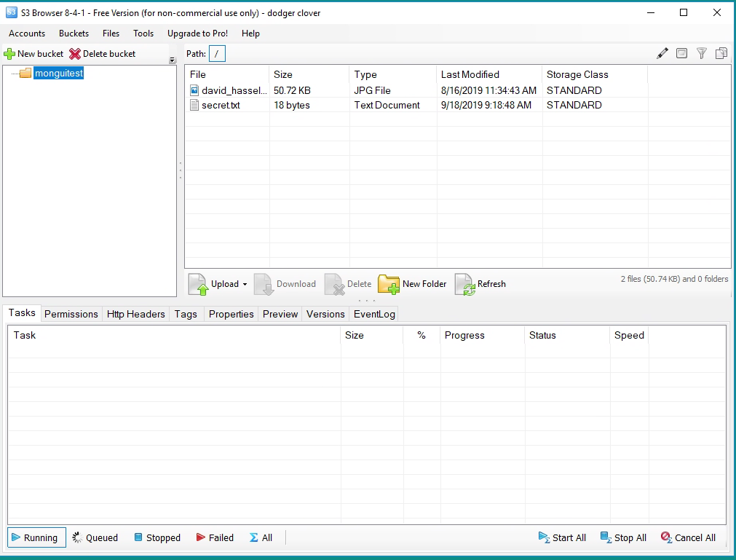Image resolution: width=736 pixels, height=560 pixels.
Task: Click the 18 bytes size cell
Action: (x=291, y=105)
